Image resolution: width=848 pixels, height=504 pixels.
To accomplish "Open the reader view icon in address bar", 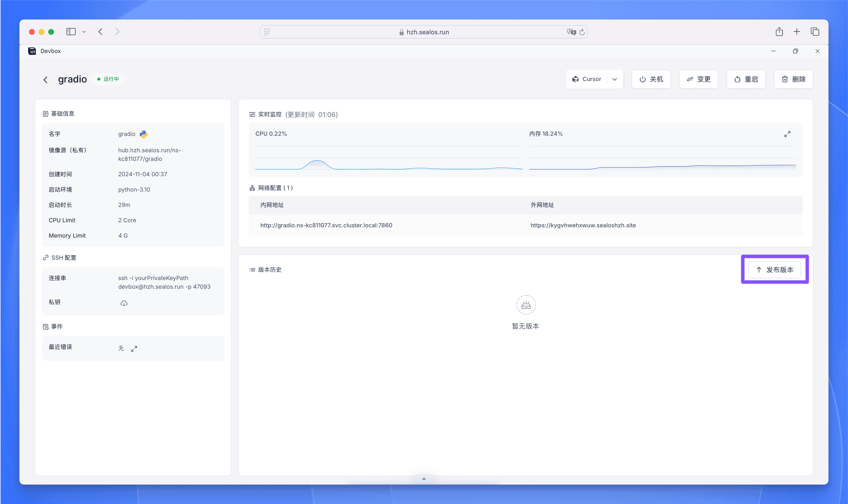I will tap(267, 32).
